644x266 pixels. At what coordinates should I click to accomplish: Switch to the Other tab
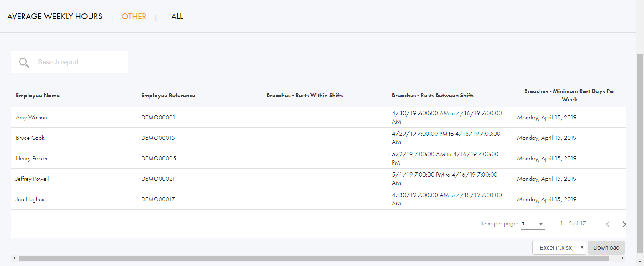pos(134,17)
